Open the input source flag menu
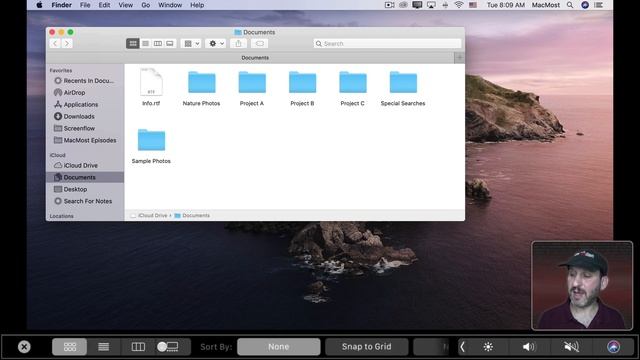This screenshot has height=360, width=640. coord(473,5)
